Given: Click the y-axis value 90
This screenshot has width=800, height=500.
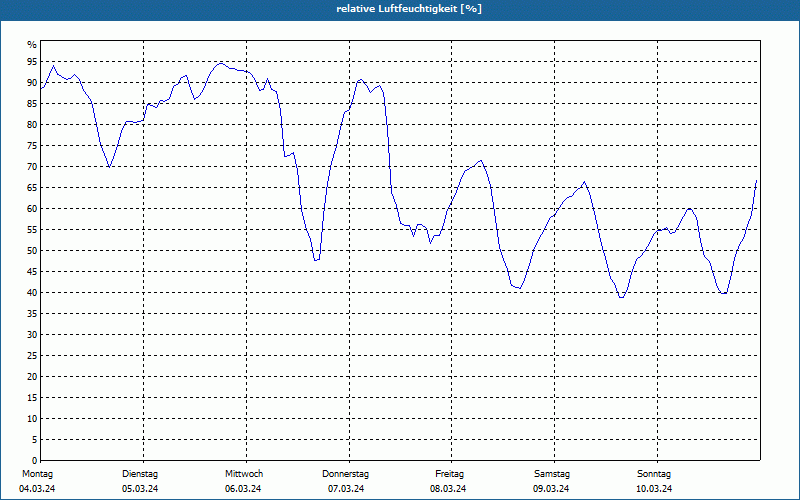Looking at the screenshot, I should click(x=32, y=83).
